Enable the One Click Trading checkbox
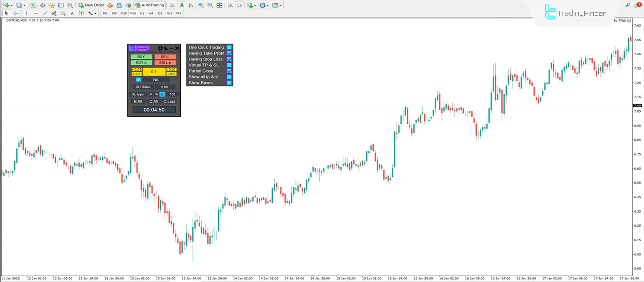The width and height of the screenshot is (644, 282). click(x=229, y=47)
